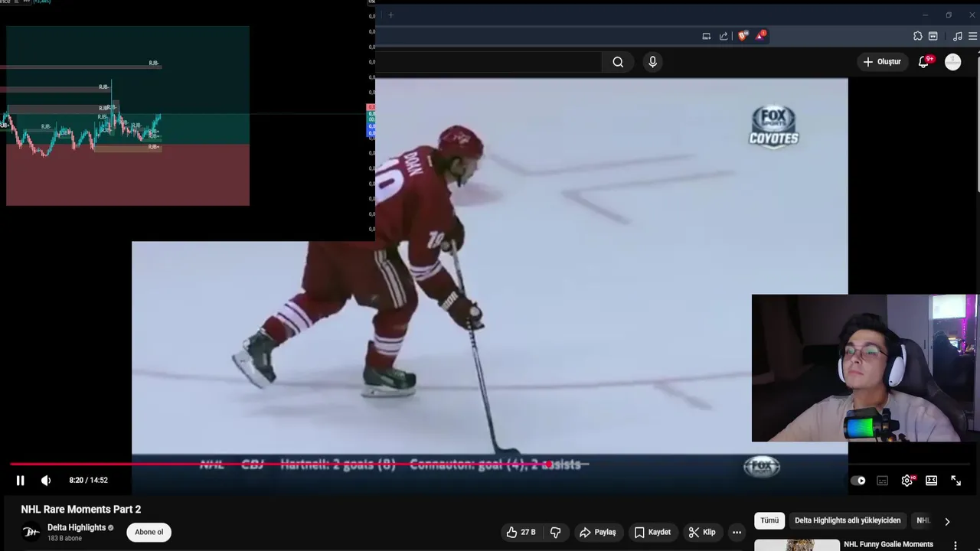Open the Oluştur create button
This screenshot has width=980, height=551.
pos(883,62)
